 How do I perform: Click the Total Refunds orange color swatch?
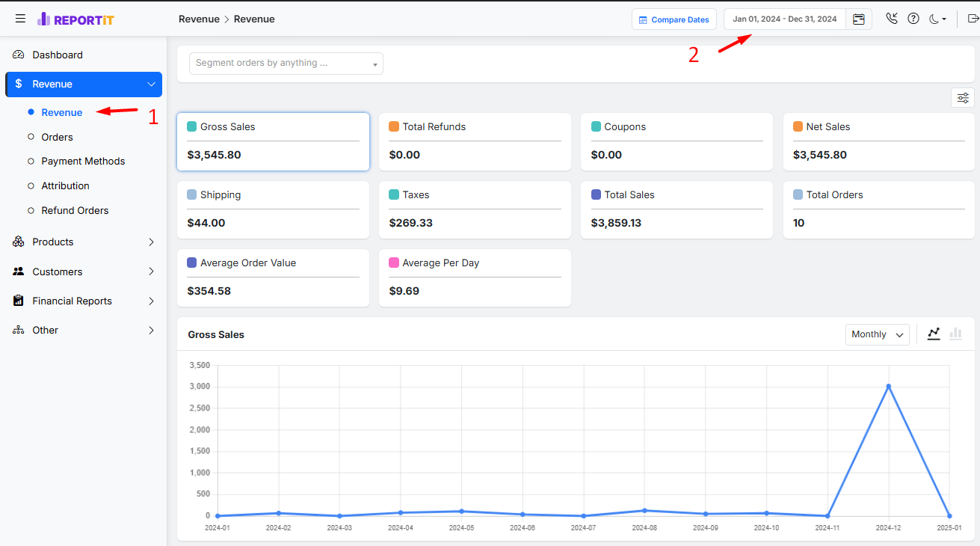tap(394, 127)
